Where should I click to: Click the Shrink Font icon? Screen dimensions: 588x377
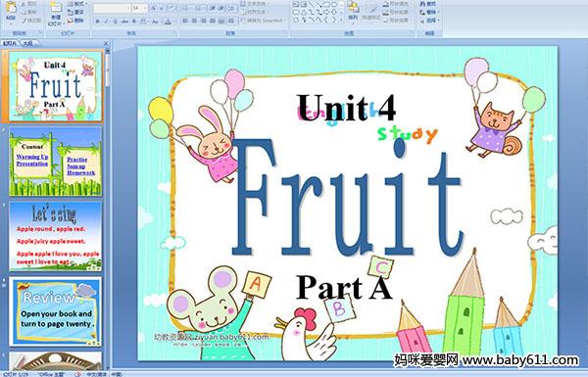(x=162, y=8)
